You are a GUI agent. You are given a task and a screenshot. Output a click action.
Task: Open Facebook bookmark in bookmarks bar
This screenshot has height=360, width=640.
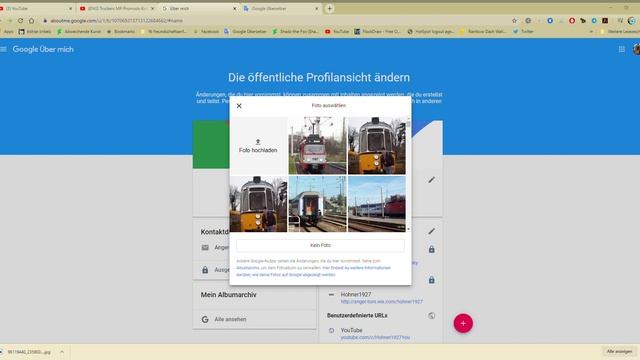(206, 31)
